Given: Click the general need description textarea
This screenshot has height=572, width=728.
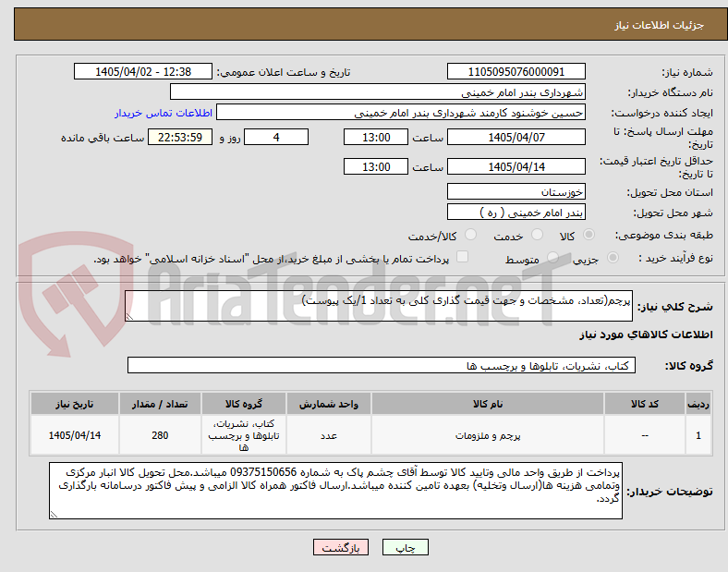Looking at the screenshot, I should (379, 306).
